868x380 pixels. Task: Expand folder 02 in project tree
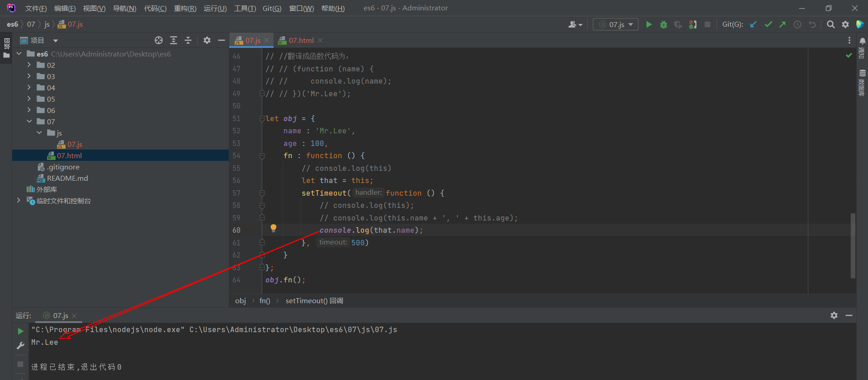29,65
